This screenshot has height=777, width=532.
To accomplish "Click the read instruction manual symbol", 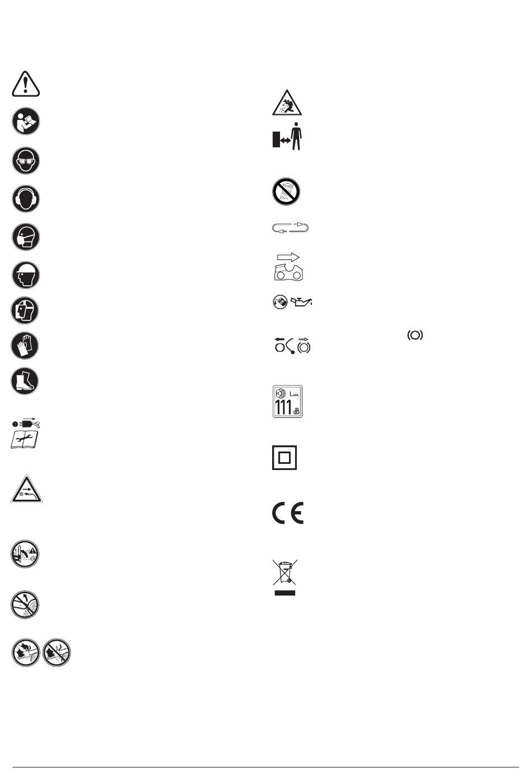I will tap(26, 121).
